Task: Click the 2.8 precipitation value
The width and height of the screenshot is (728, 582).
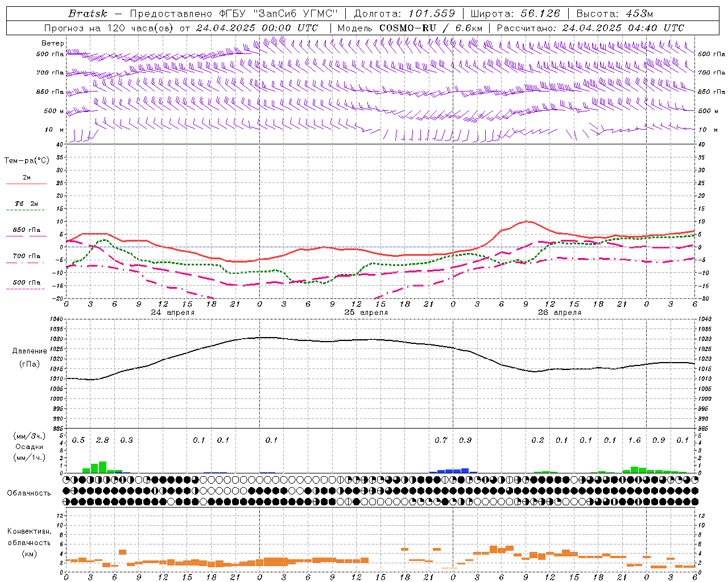Action: coord(102,440)
